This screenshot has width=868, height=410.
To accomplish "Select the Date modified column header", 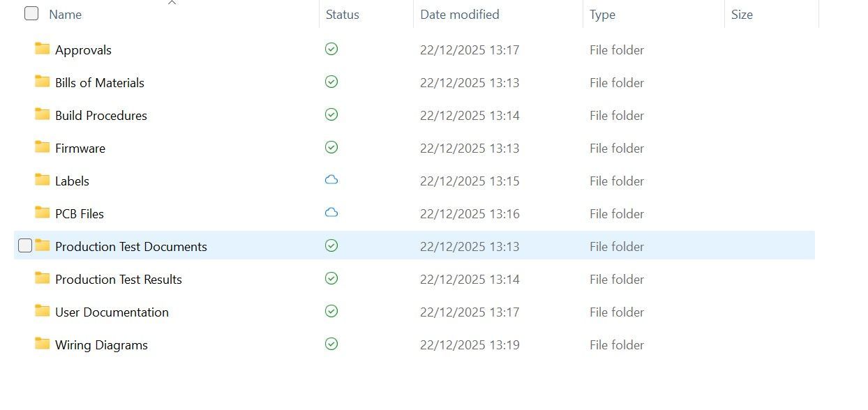I will (459, 14).
